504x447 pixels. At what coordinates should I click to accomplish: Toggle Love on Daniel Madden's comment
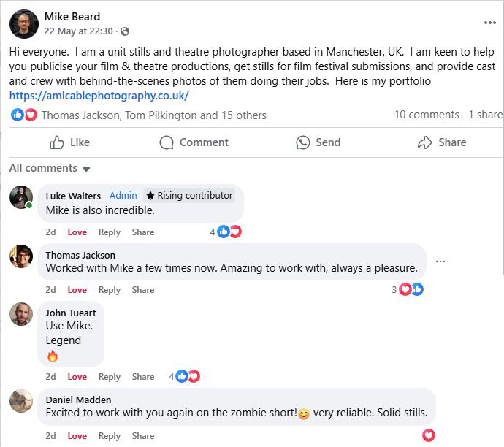77,436
